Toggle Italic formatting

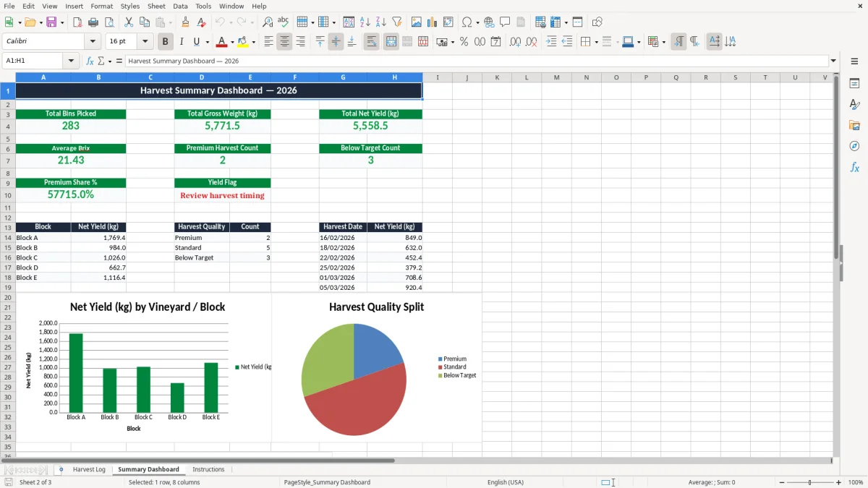pyautogui.click(x=182, y=42)
